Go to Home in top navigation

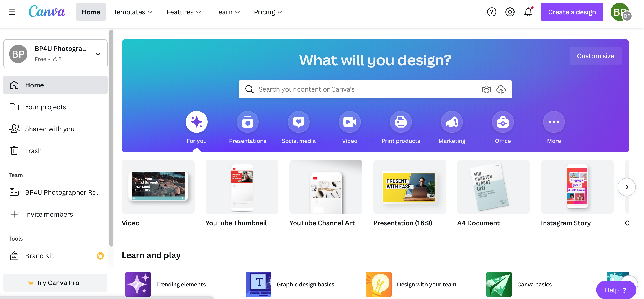point(91,12)
